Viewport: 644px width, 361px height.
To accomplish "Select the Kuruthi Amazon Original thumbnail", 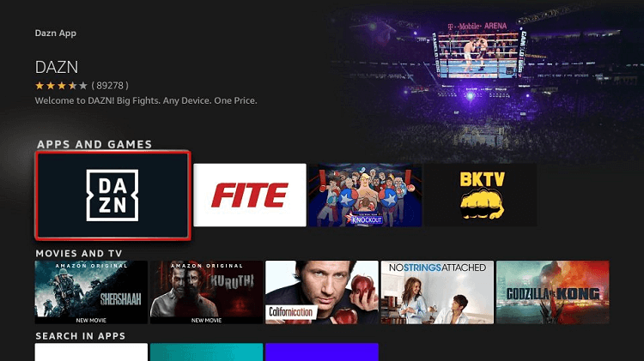I will pyautogui.click(x=207, y=292).
